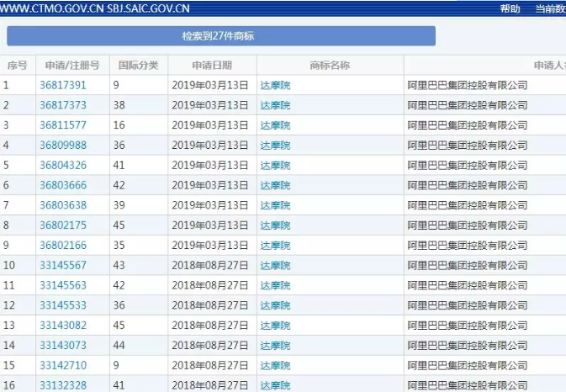This screenshot has height=392, width=566.
Task: Open the 帮助 help link
Action: click(510, 8)
